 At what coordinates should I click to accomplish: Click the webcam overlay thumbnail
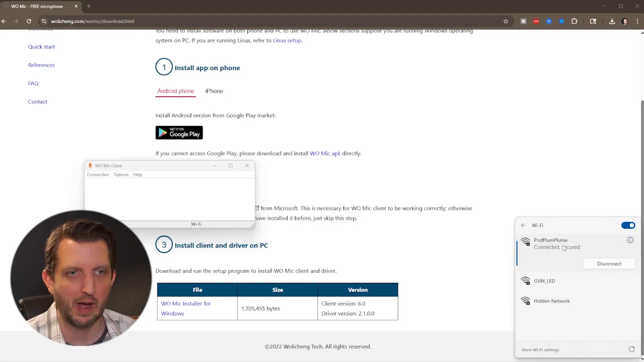[x=81, y=278]
